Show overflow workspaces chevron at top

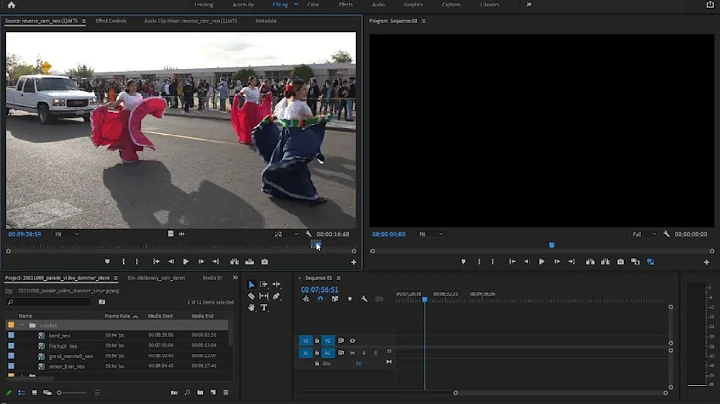coord(529,5)
